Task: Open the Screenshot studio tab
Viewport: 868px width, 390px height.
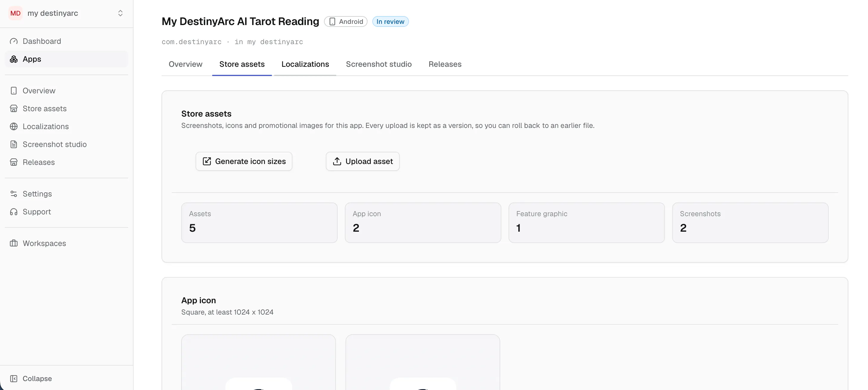Action: pyautogui.click(x=379, y=64)
